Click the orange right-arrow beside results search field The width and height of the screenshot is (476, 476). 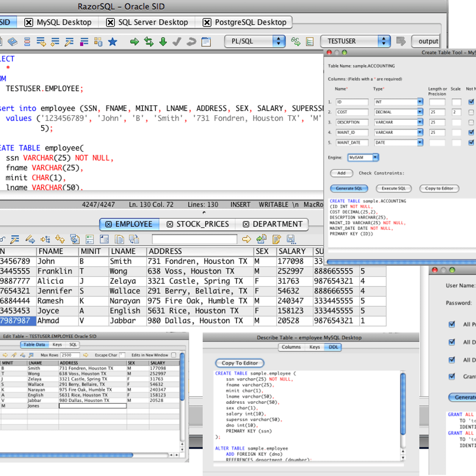coord(247,239)
